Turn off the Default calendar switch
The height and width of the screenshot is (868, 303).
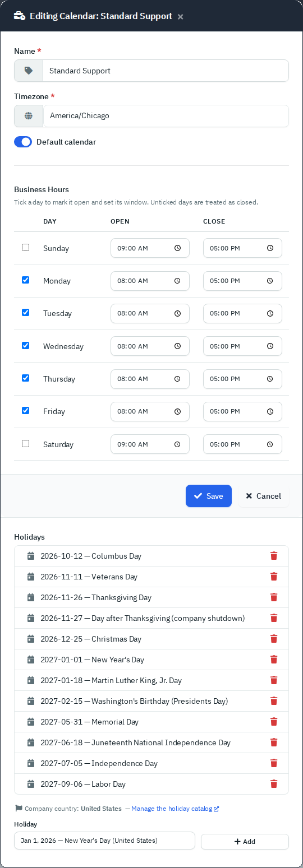tap(23, 142)
